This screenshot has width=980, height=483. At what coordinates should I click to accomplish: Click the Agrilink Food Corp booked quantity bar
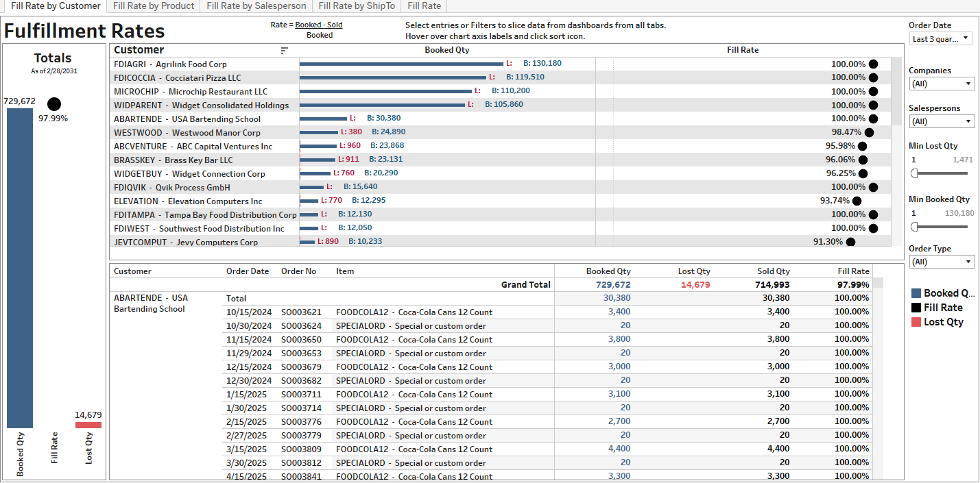(x=401, y=64)
